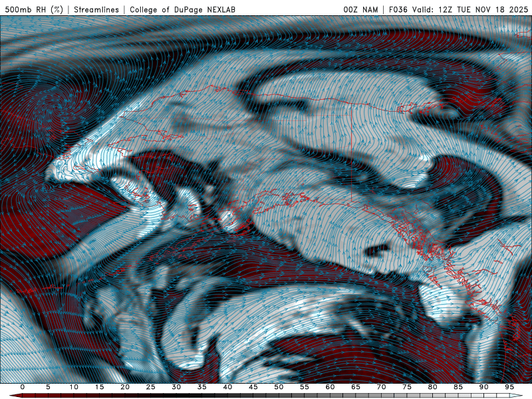Select the "15" color scale label

point(99,387)
